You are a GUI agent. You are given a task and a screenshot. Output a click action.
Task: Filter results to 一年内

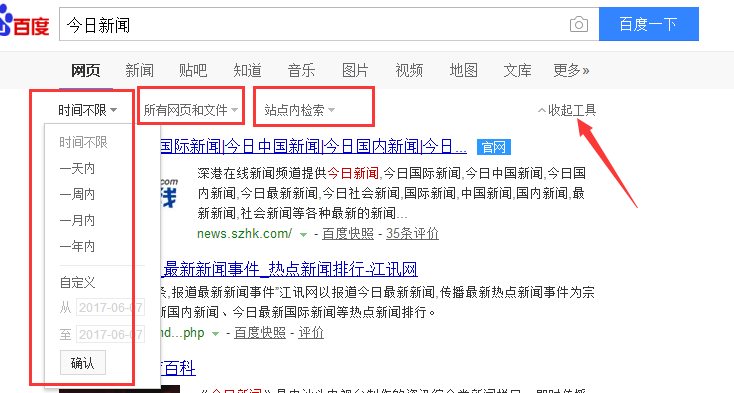click(x=77, y=246)
